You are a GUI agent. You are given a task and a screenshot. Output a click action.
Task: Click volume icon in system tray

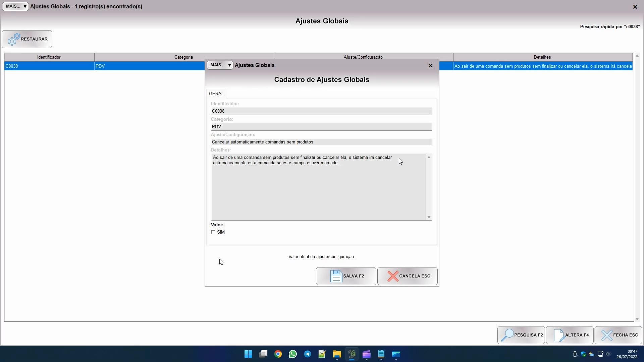(x=608, y=354)
